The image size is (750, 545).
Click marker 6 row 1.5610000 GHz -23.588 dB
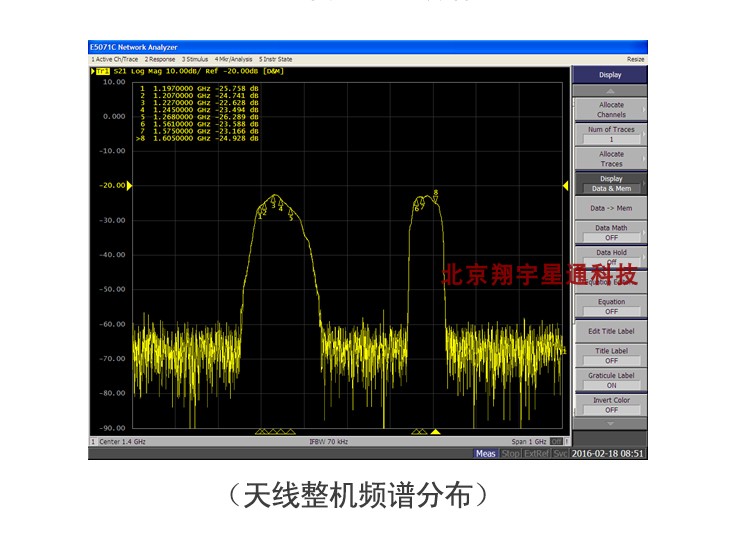click(x=199, y=124)
